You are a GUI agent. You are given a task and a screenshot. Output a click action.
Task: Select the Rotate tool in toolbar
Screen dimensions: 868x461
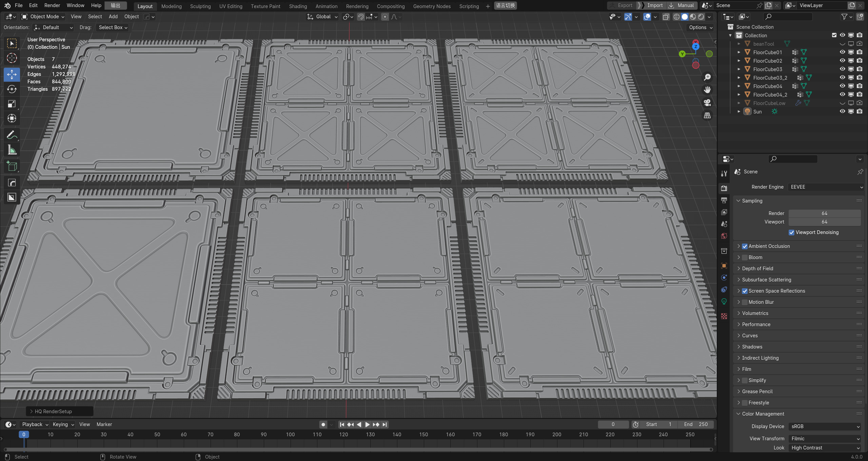12,89
